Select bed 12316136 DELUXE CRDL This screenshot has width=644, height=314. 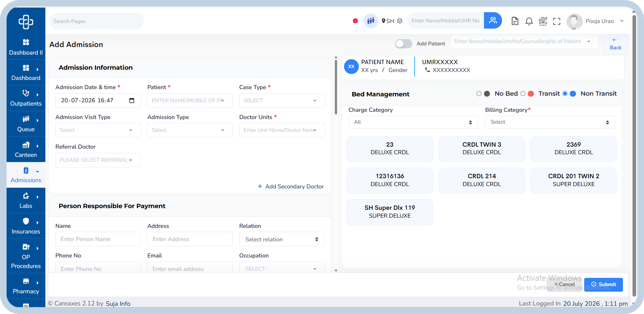390,180
